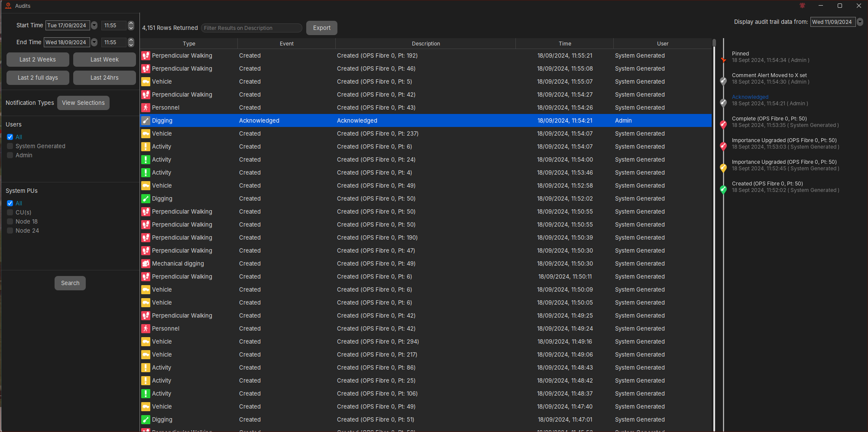The image size is (868, 432).
Task: Click the yellow Activity icon at 11:54:07
Action: pyautogui.click(x=146, y=146)
